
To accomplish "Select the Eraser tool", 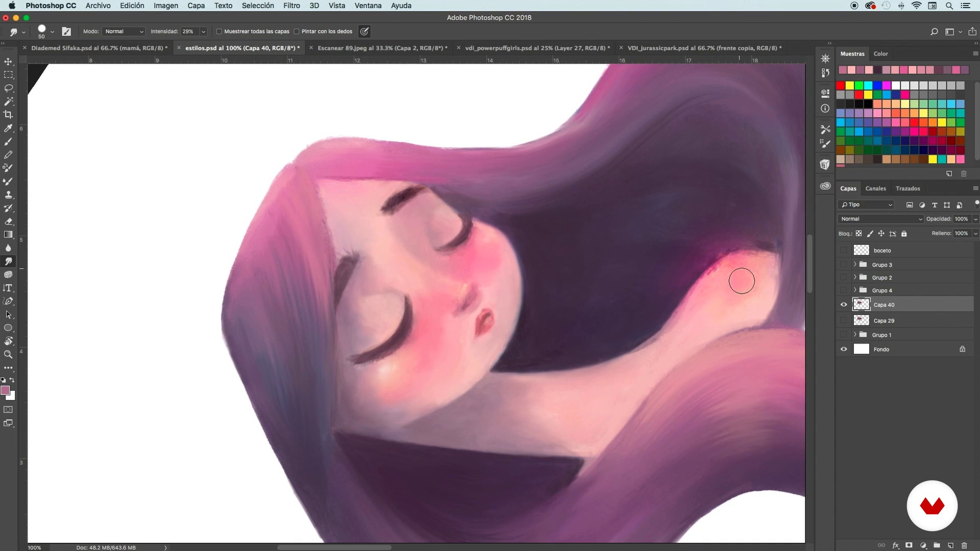I will 8,221.
